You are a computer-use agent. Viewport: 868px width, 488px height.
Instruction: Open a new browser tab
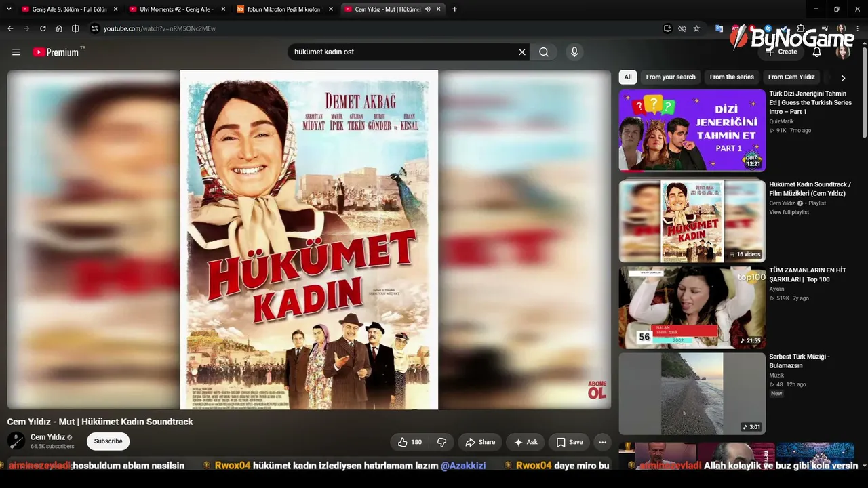point(454,9)
